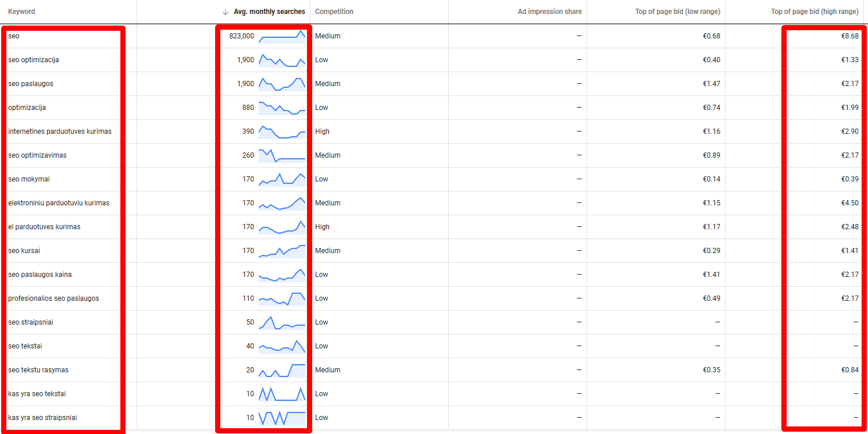Open trend sparkline for "internetines parduotuves kurimas"
The height and width of the screenshot is (434, 868).
point(282,132)
